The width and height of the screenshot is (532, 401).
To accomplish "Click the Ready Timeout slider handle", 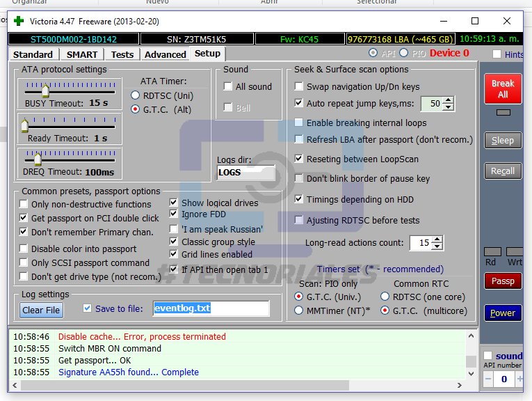I will (x=25, y=125).
